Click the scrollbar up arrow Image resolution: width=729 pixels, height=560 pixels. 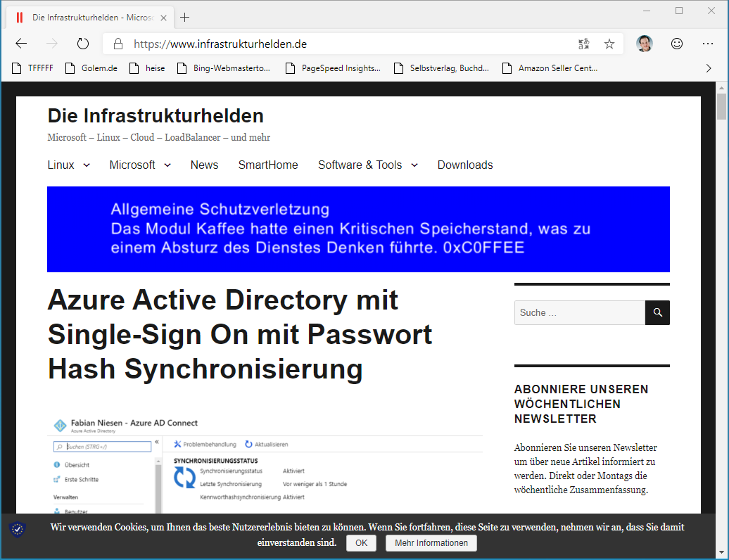721,87
